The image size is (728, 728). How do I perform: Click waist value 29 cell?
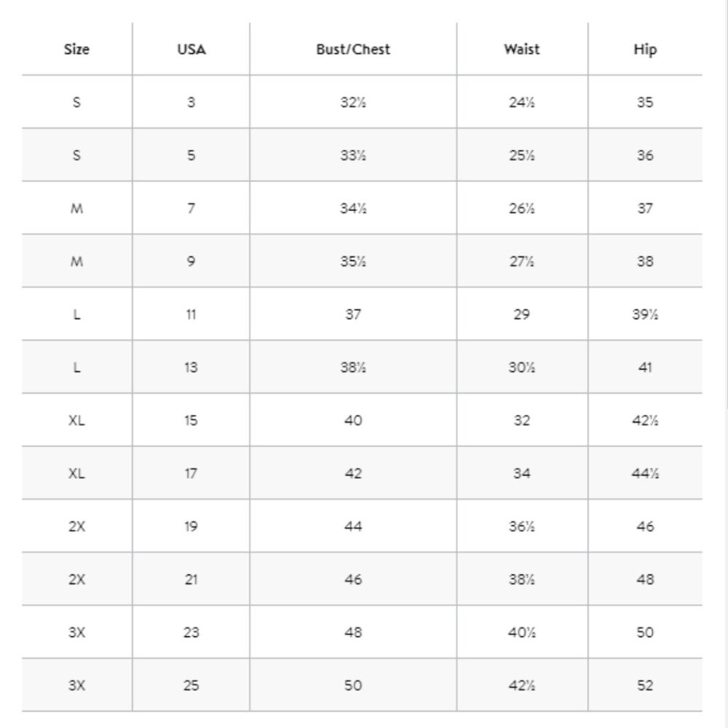pos(521,314)
